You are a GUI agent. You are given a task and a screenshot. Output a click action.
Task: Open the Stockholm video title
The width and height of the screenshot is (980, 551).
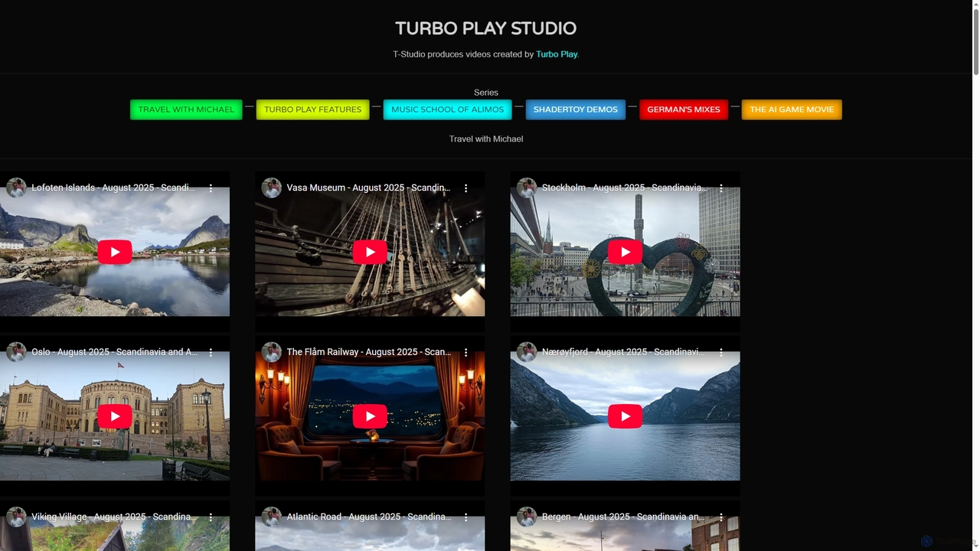(624, 187)
